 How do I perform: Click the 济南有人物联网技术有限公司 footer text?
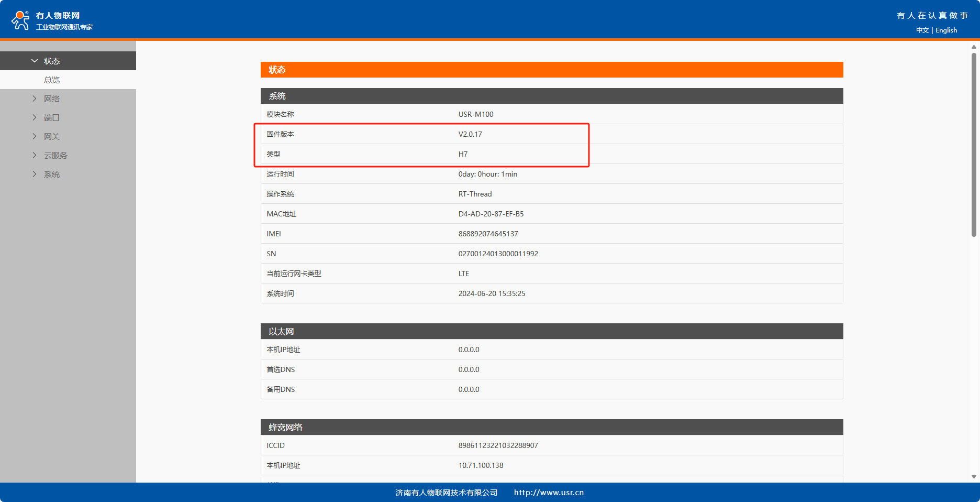pyautogui.click(x=446, y=493)
